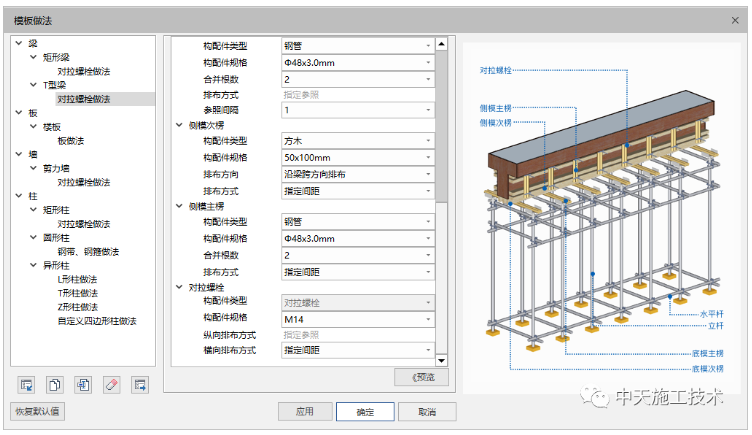Open 构配件规格 dropdown showing M14
The image size is (752, 435).
point(358,319)
